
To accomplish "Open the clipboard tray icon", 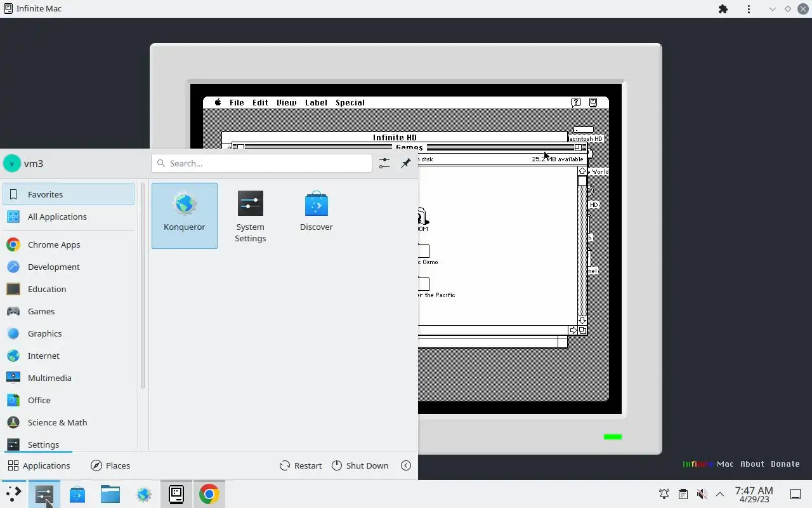I will click(683, 494).
